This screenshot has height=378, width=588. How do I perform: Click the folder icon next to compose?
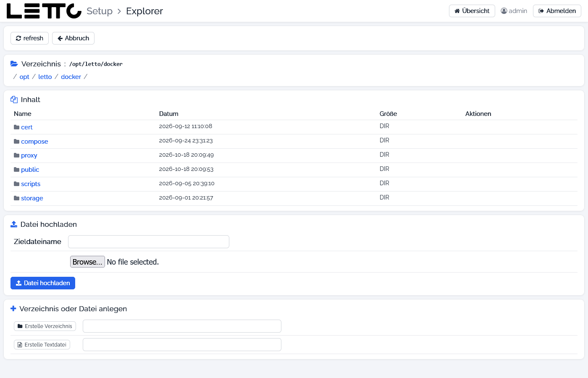click(x=17, y=142)
